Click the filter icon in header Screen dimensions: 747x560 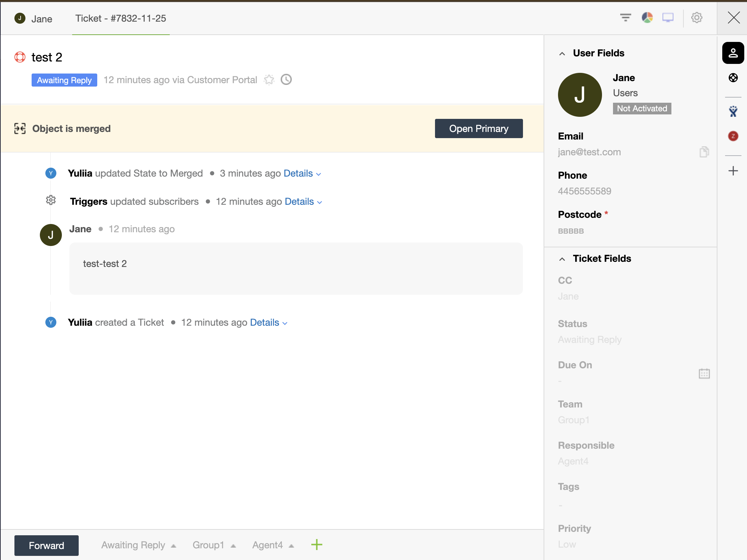[625, 18]
